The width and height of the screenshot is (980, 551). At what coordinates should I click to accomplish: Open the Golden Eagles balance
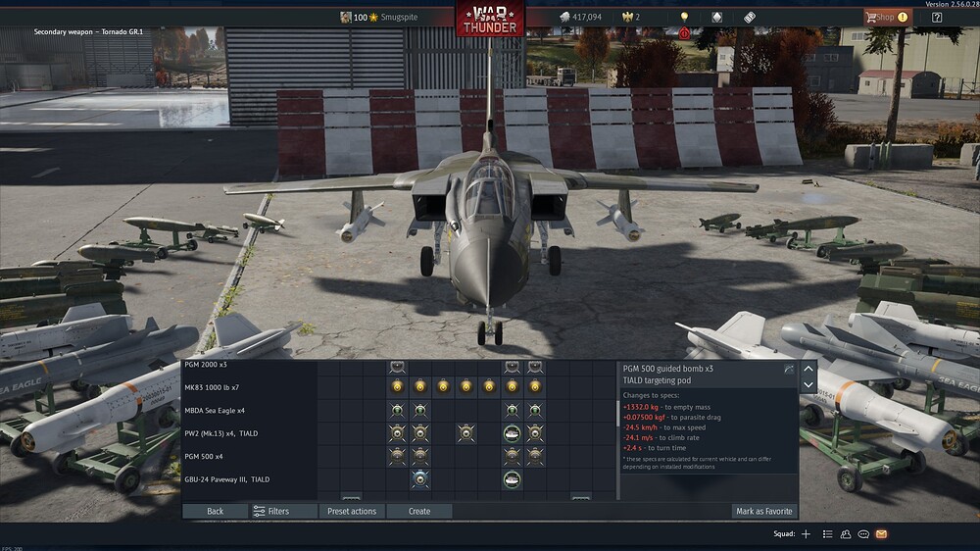tap(631, 17)
